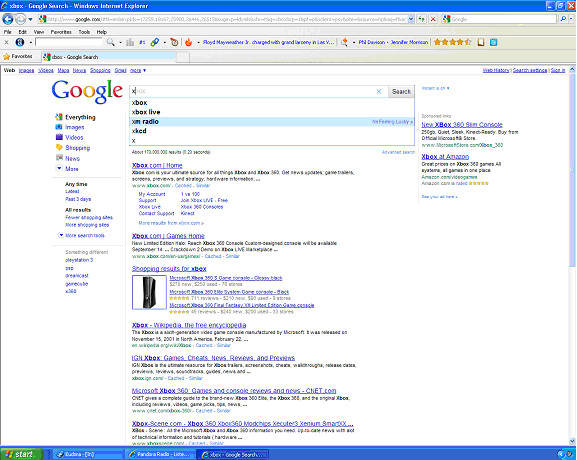The height and width of the screenshot is (460, 577).
Task: Open the Images link in Google top bar
Action: (x=26, y=70)
